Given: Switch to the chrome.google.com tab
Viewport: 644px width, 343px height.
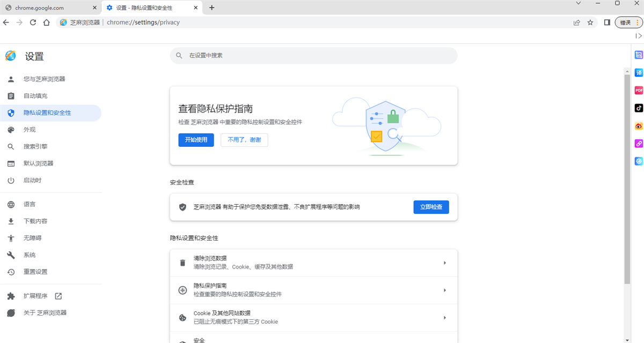Looking at the screenshot, I should coord(48,8).
